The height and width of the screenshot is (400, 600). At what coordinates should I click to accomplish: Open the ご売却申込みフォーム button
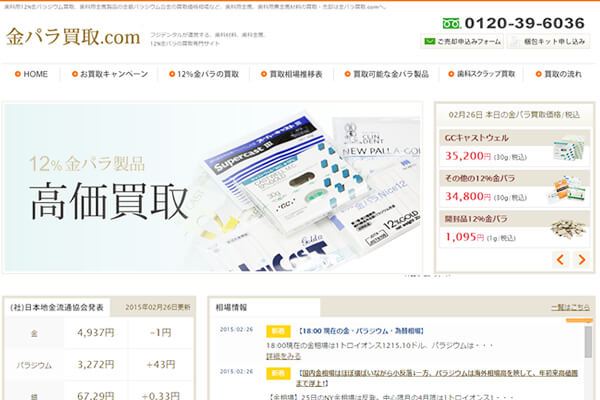pos(462,41)
